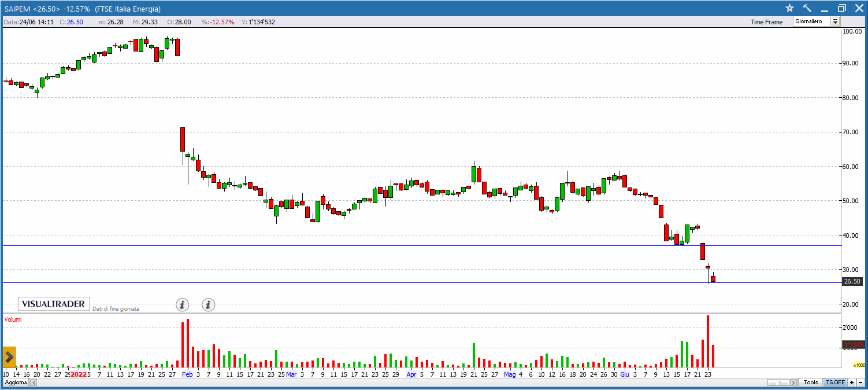Click the V: 1'134'532 volume value

coord(258,22)
